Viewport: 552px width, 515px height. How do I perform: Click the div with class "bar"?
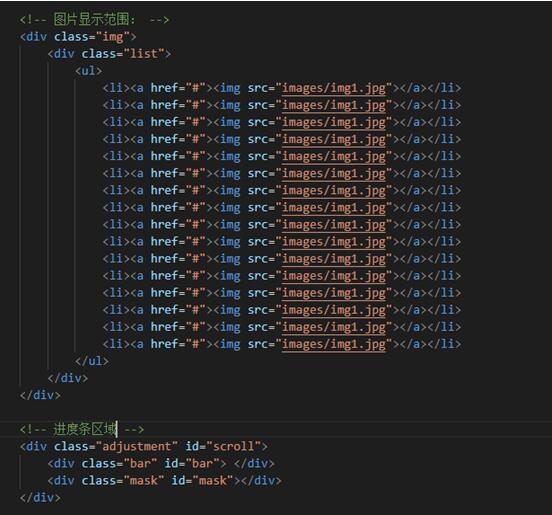(161, 463)
